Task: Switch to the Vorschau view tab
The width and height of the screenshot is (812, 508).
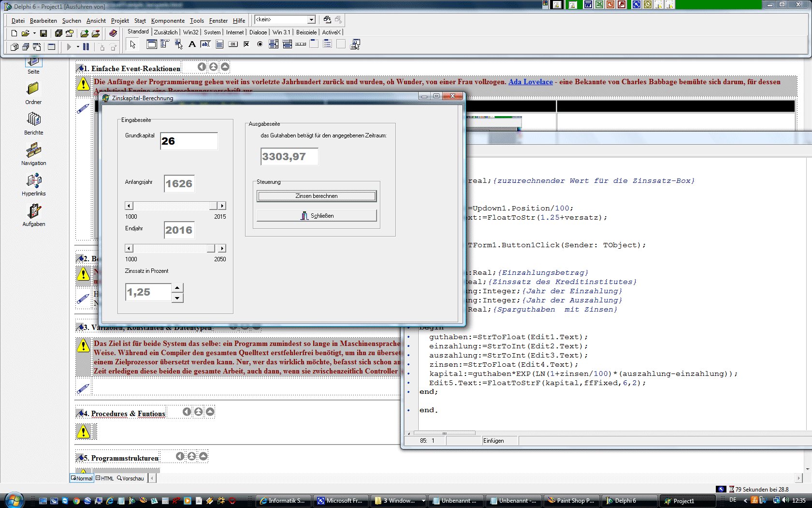Action: point(130,478)
